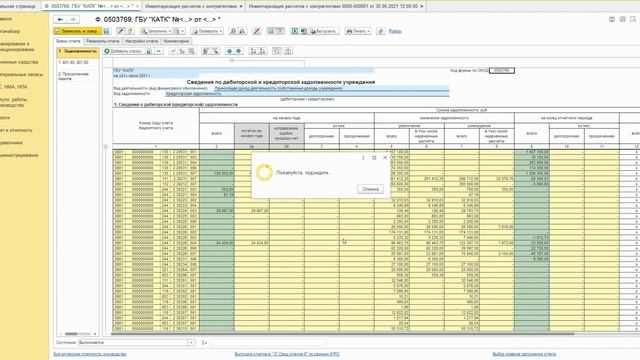Switch to the 'Бланк отчета' tab
640x360 pixels.
pyautogui.click(x=69, y=41)
